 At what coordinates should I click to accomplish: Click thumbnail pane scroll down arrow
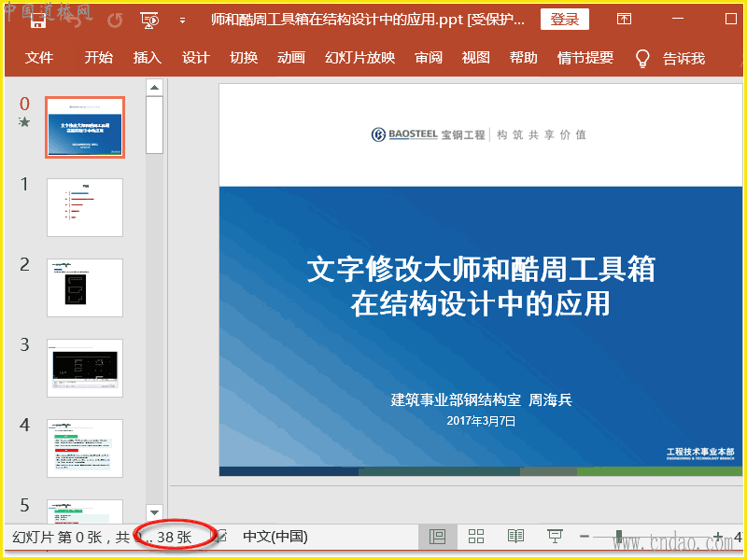click(x=154, y=512)
